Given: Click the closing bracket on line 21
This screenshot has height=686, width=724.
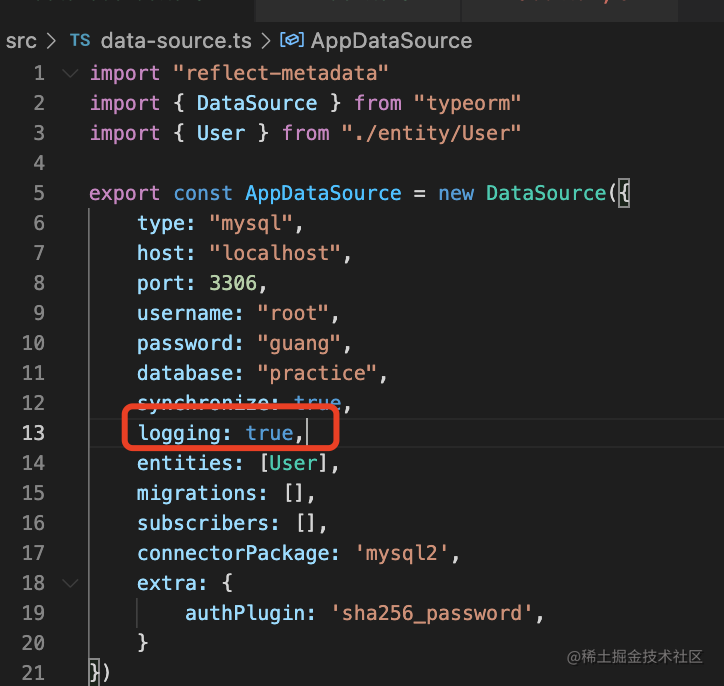Looking at the screenshot, I should pos(100,673).
